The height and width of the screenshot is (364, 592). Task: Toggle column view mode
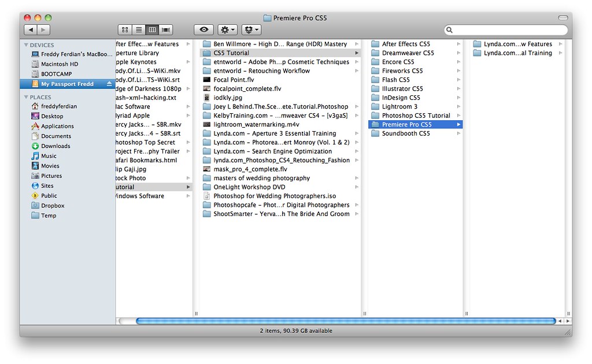(x=152, y=30)
